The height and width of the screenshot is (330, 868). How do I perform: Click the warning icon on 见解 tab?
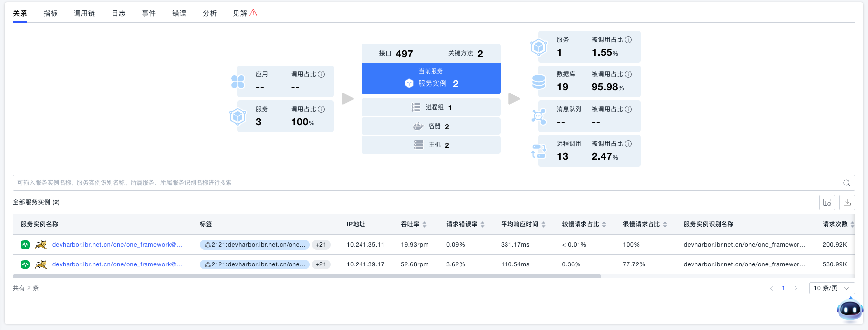(253, 13)
